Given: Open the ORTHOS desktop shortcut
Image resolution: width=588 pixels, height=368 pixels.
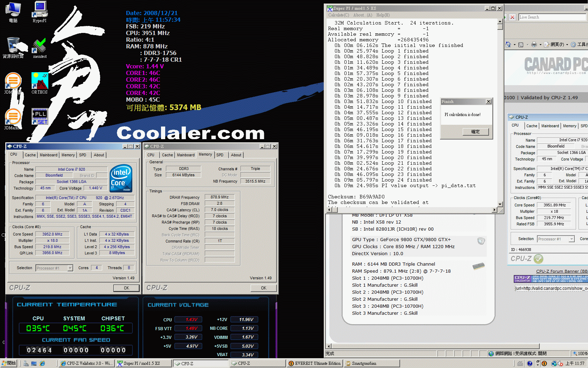Looking at the screenshot, I should (x=40, y=83).
